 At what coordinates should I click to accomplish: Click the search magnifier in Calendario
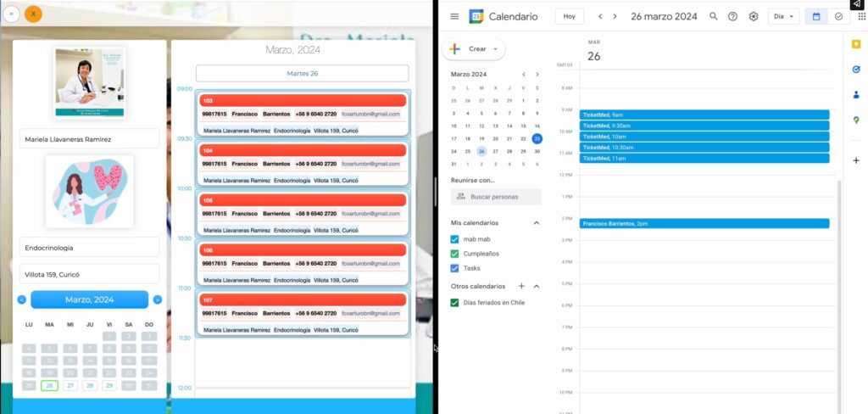713,16
